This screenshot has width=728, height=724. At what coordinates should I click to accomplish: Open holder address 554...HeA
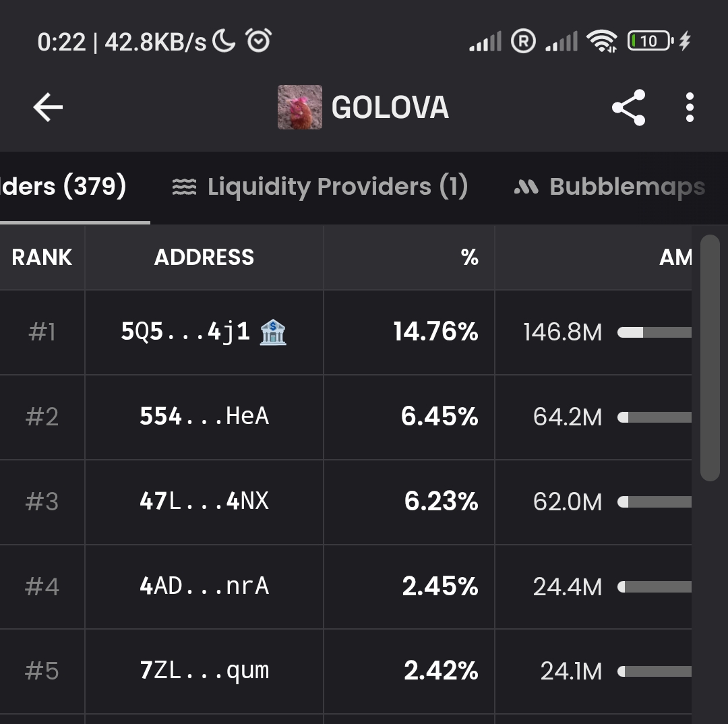(x=204, y=417)
